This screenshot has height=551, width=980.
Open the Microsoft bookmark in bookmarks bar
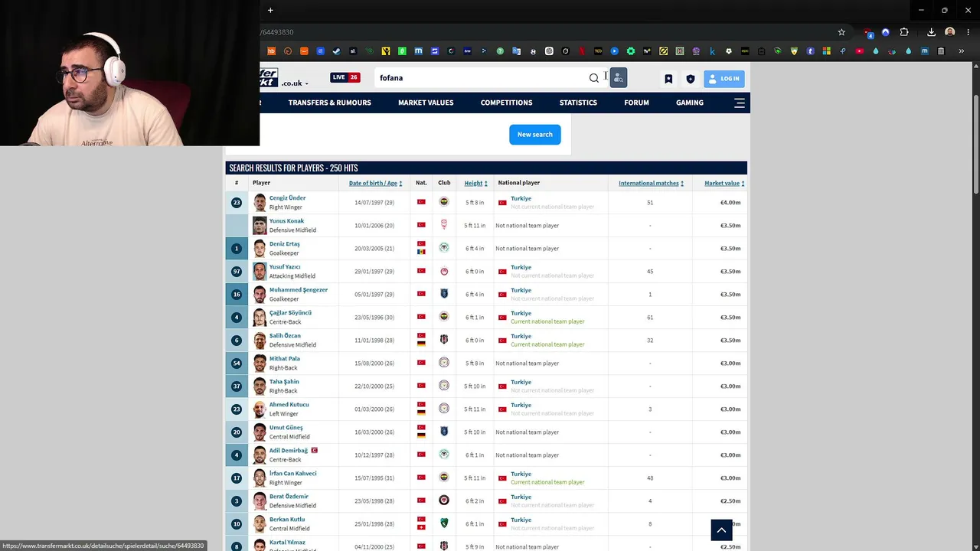coord(826,51)
